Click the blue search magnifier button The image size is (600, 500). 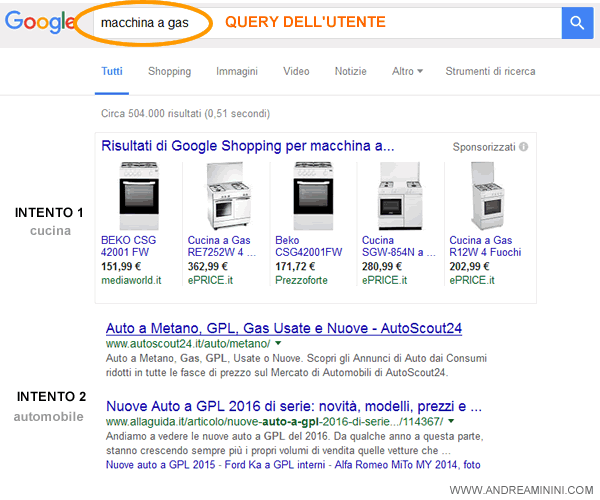pyautogui.click(x=577, y=23)
